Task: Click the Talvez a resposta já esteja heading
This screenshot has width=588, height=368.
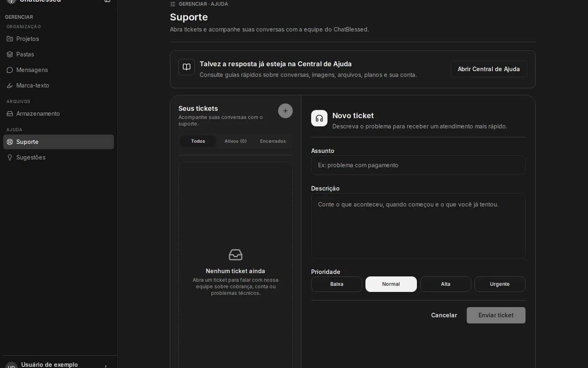Action: point(276,64)
